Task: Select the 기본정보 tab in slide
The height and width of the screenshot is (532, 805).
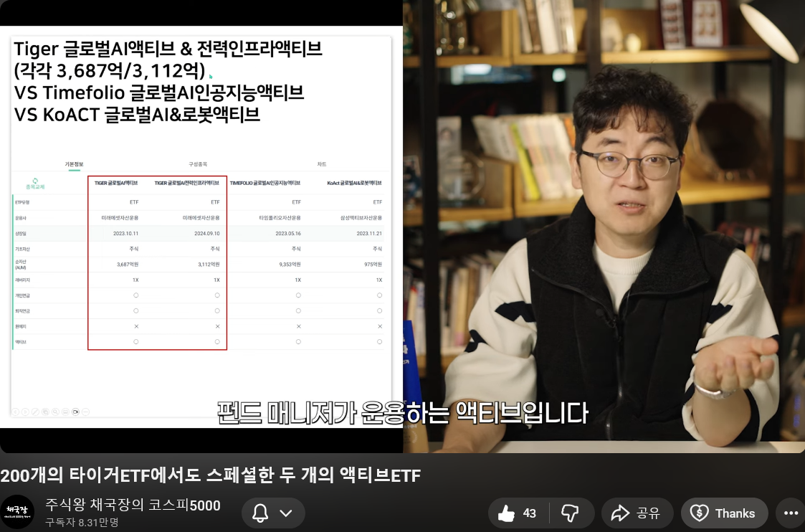Action: point(75,164)
